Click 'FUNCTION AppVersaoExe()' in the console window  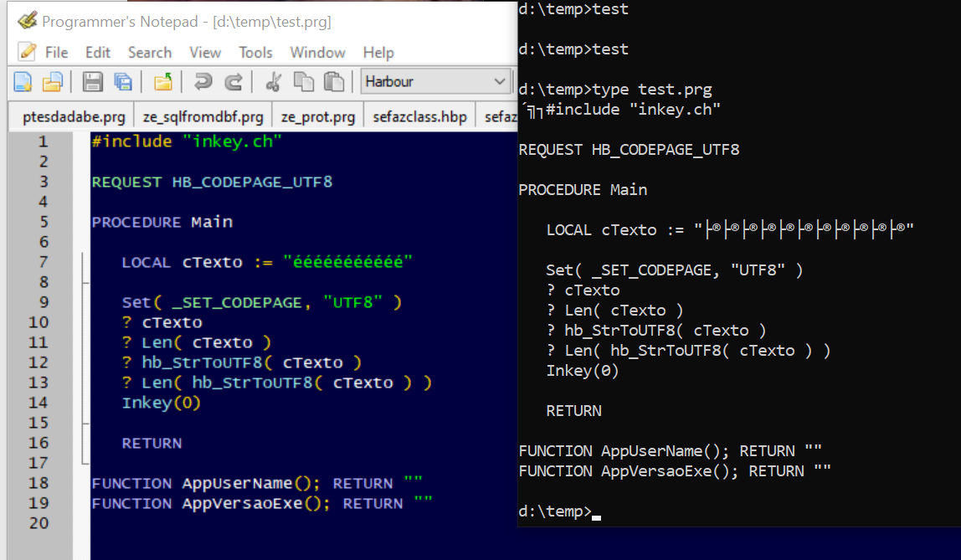(x=624, y=471)
